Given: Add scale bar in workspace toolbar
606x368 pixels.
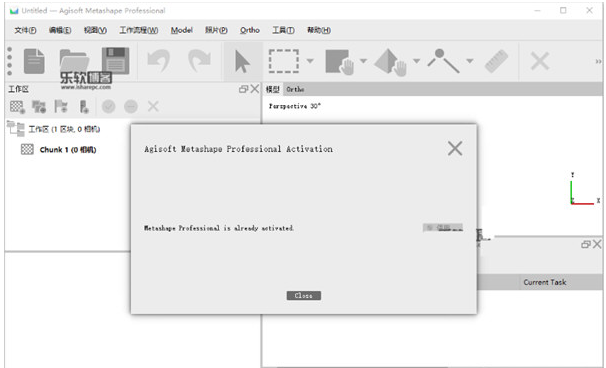Looking at the screenshot, I should click(84, 107).
